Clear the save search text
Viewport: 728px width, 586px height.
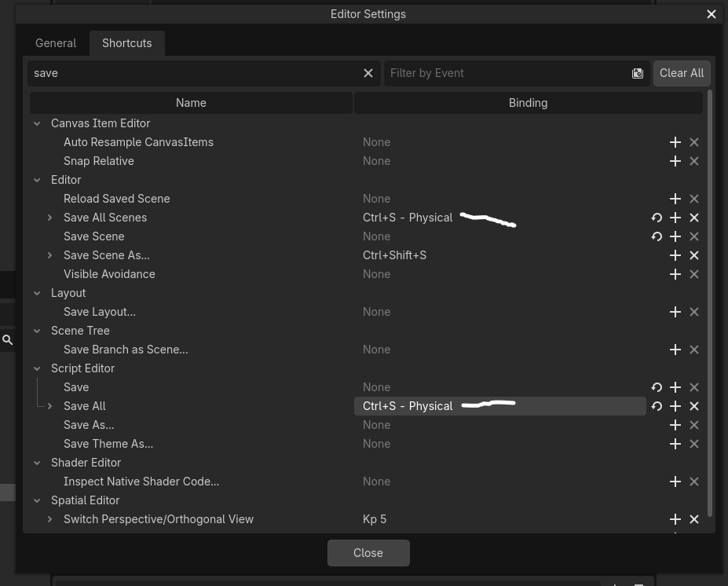point(368,73)
